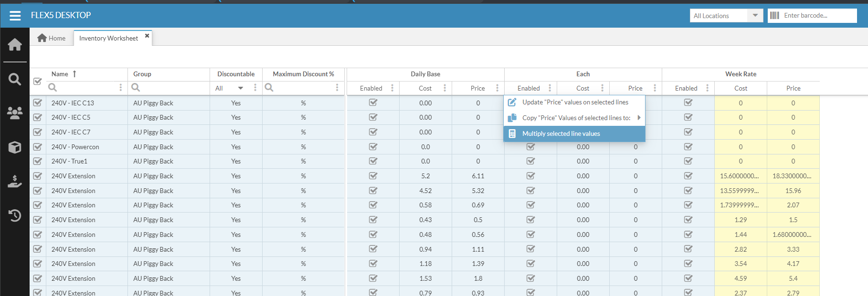Uncheck row checkbox for 240V - IEC C13
The width and height of the screenshot is (868, 296).
(x=38, y=103)
